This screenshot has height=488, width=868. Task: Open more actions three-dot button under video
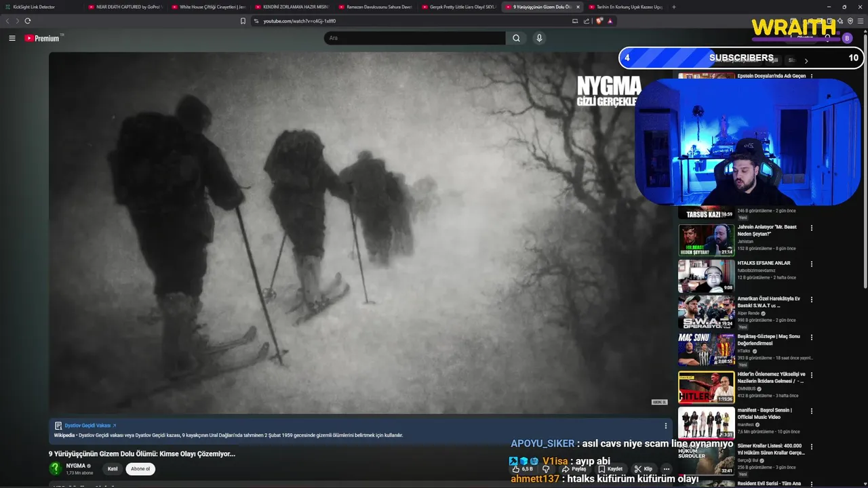pos(666,469)
